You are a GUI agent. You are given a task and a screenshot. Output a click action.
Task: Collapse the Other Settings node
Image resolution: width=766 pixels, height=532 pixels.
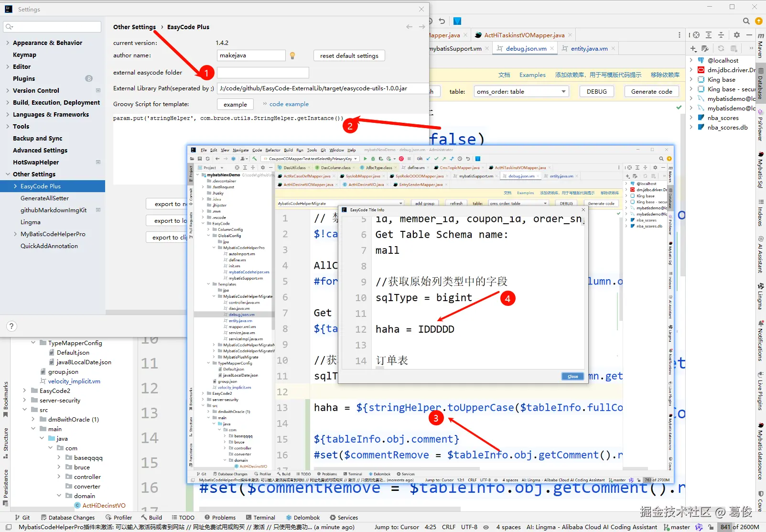[x=8, y=174]
